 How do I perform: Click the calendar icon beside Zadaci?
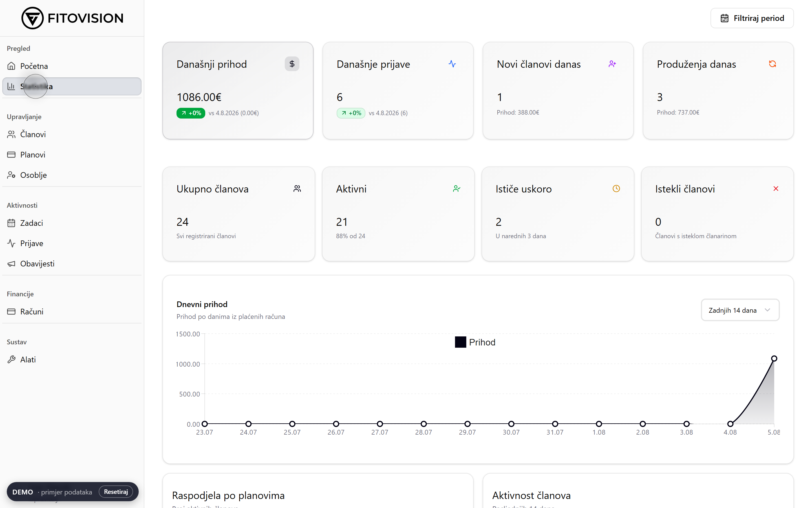click(11, 223)
